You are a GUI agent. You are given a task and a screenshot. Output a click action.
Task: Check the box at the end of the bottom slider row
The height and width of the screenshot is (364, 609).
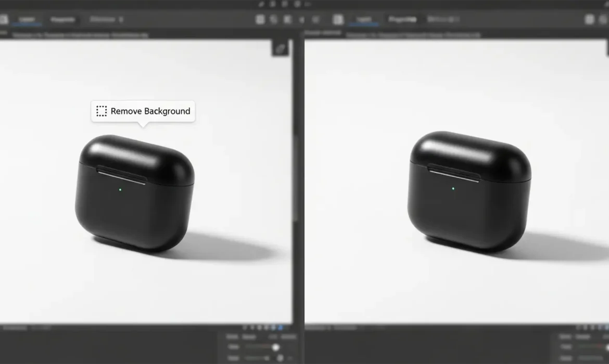[291, 358]
